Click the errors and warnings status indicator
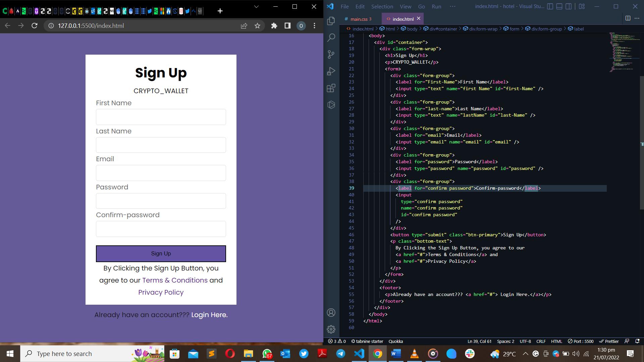The image size is (644, 362). [x=336, y=341]
